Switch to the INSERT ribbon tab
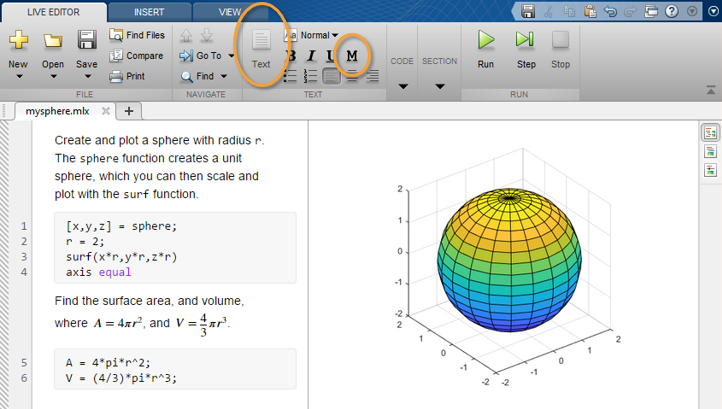 (x=149, y=12)
